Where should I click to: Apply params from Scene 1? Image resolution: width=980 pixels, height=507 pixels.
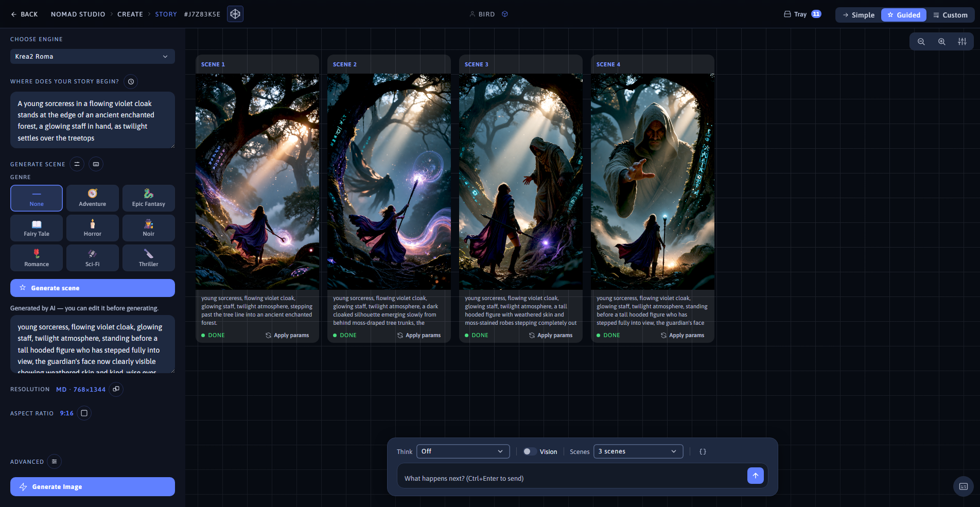point(287,335)
